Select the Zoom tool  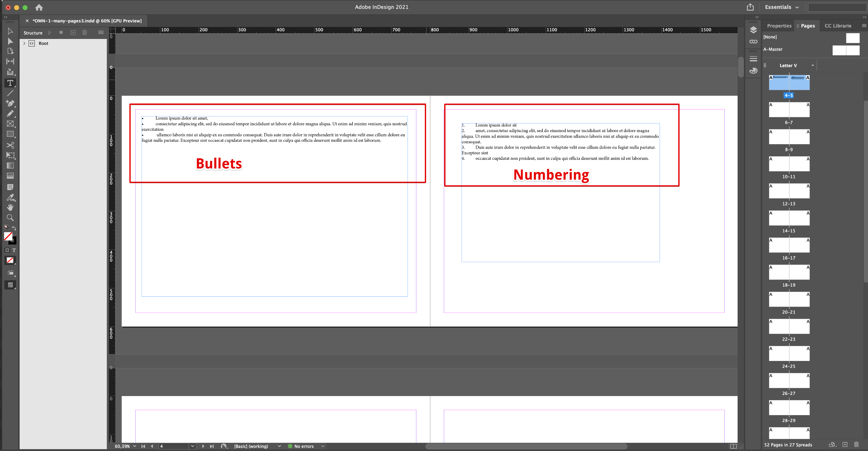[x=10, y=218]
